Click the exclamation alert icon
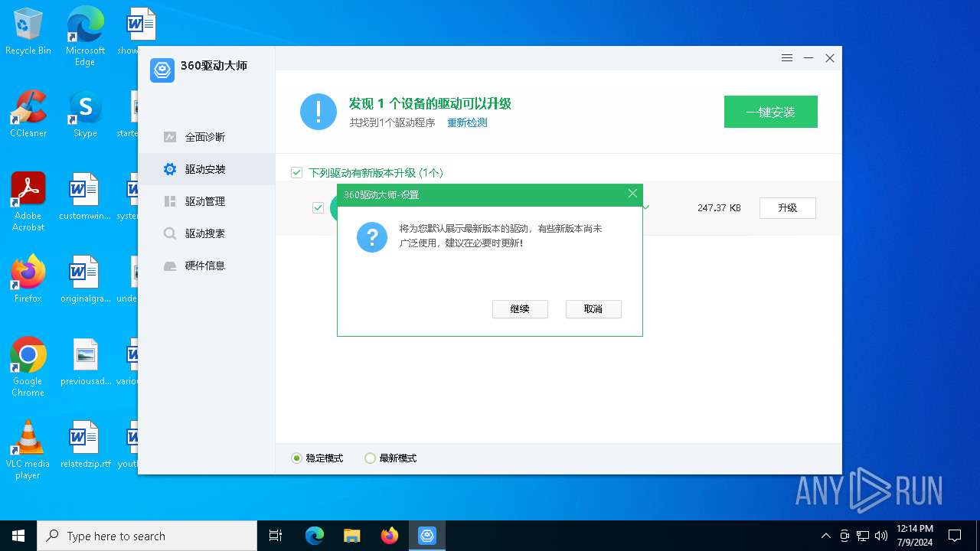 tap(318, 112)
